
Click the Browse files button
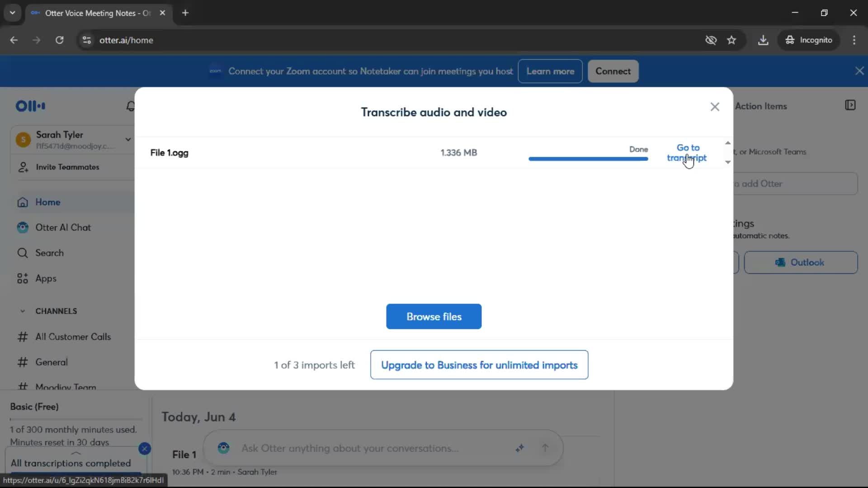click(434, 316)
